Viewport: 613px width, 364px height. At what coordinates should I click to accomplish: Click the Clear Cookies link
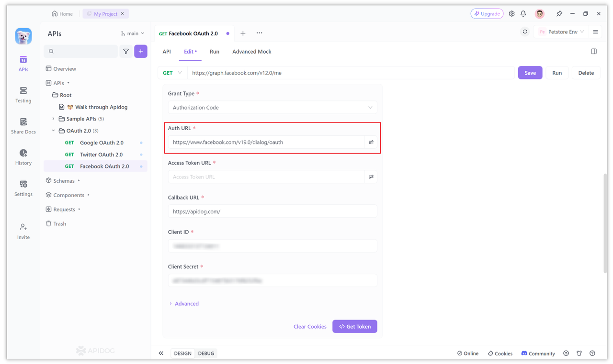click(x=310, y=326)
